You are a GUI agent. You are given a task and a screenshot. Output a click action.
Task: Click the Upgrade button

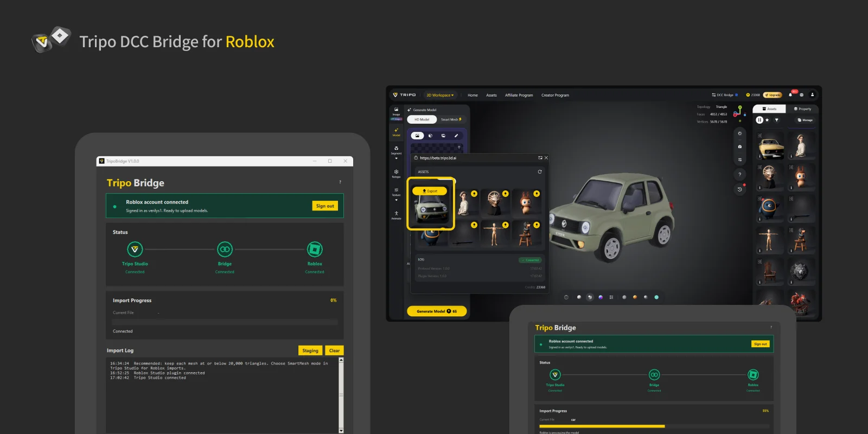pos(773,95)
